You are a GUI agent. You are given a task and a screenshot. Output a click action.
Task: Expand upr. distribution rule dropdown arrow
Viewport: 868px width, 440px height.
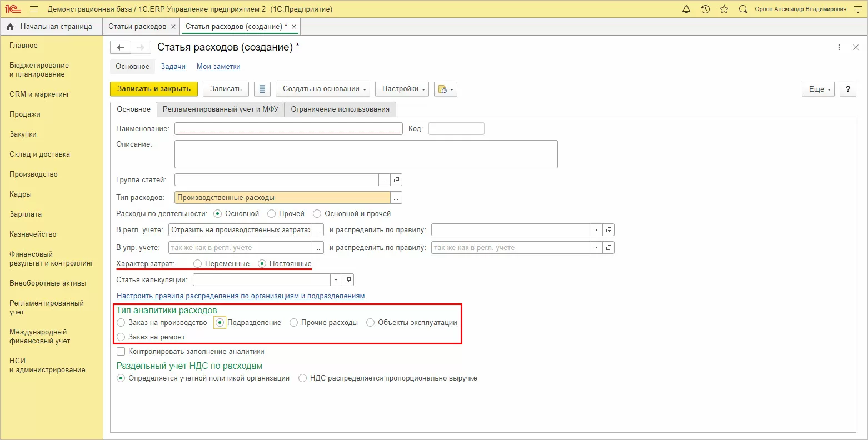coord(597,248)
